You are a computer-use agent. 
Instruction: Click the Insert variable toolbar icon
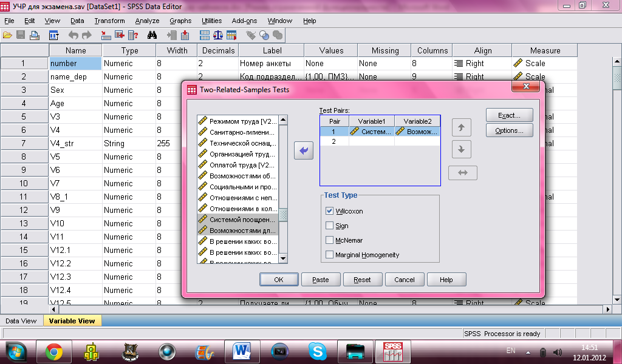click(185, 35)
